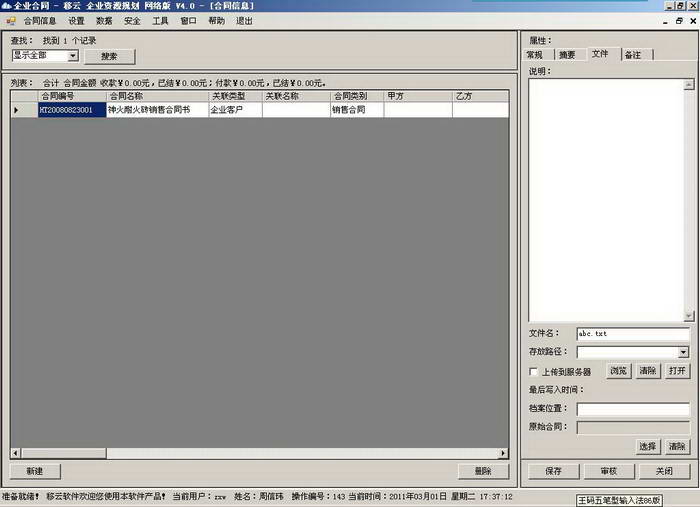Click 清除 button next to 浏览
700x507 pixels.
(x=648, y=371)
